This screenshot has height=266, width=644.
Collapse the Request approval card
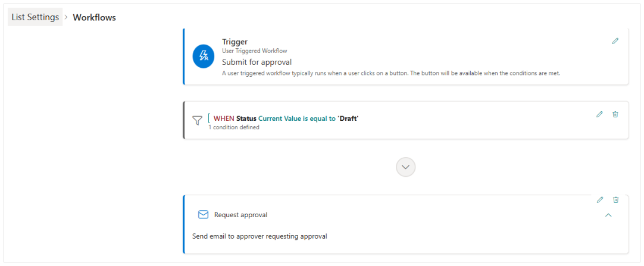609,215
